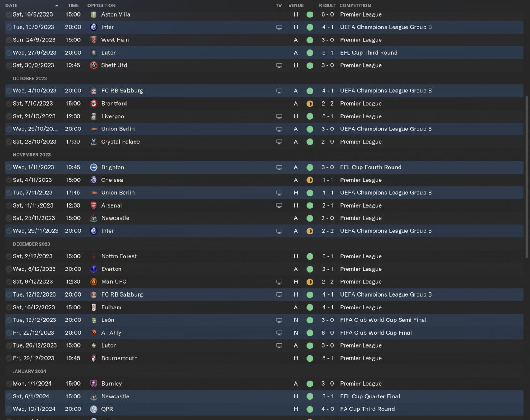
Task: Click the vertical scrollbar thumb on right
Action: click(x=526, y=177)
